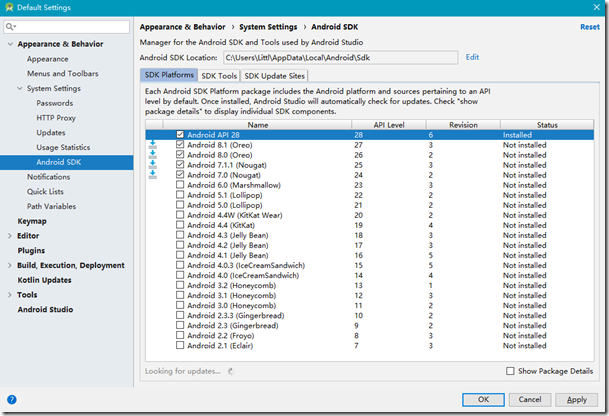Uncheck Android 8.1 (Oreo) checkbox

tap(180, 144)
